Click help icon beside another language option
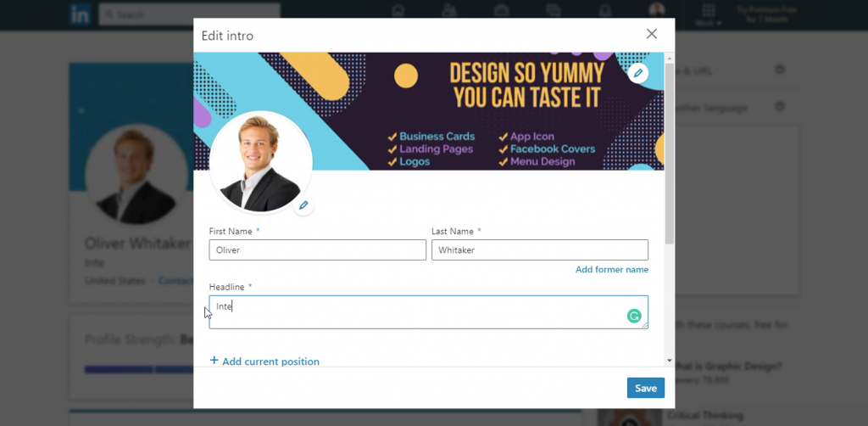 pyautogui.click(x=780, y=106)
